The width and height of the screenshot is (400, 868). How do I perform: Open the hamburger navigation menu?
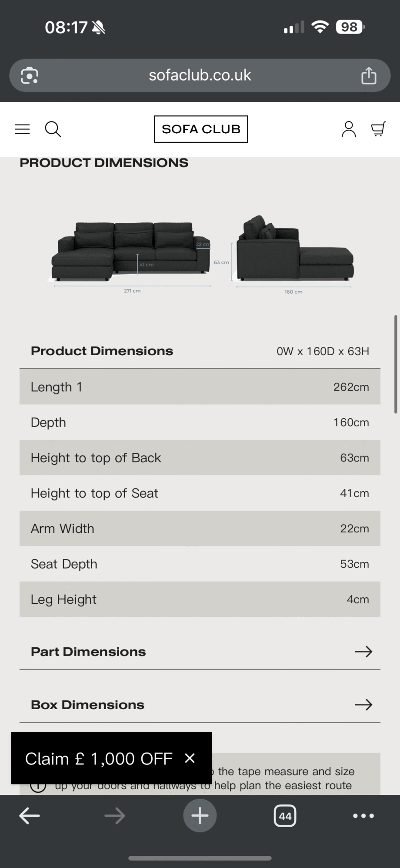(22, 129)
